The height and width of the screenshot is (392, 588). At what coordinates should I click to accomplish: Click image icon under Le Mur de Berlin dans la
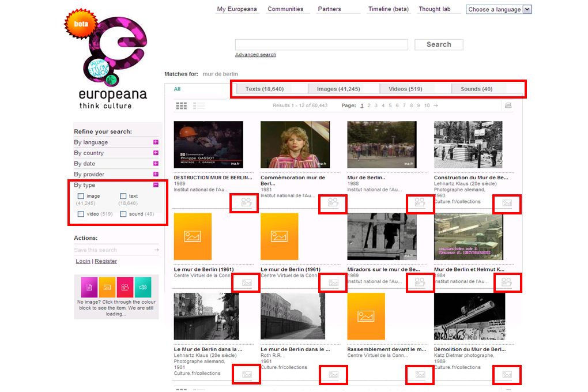247,374
